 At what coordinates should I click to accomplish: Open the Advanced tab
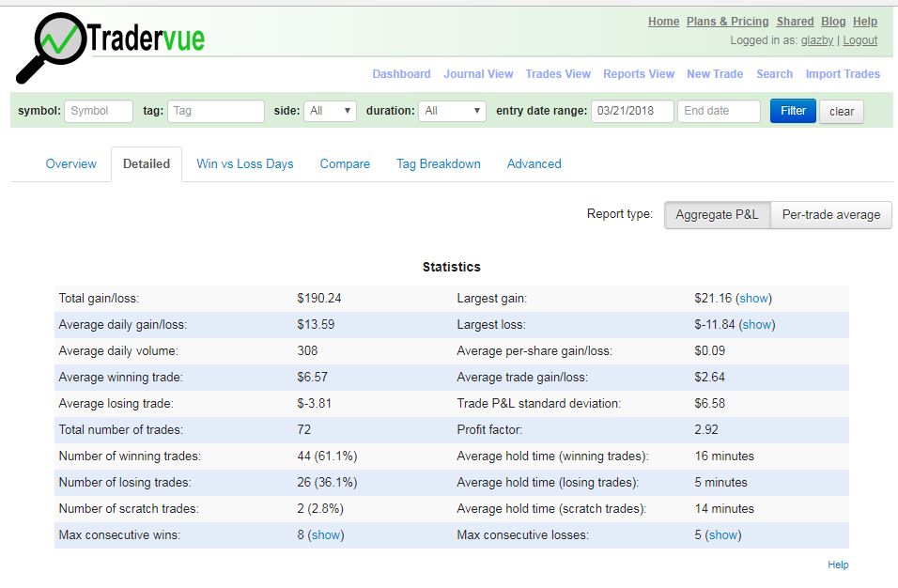[x=534, y=163]
